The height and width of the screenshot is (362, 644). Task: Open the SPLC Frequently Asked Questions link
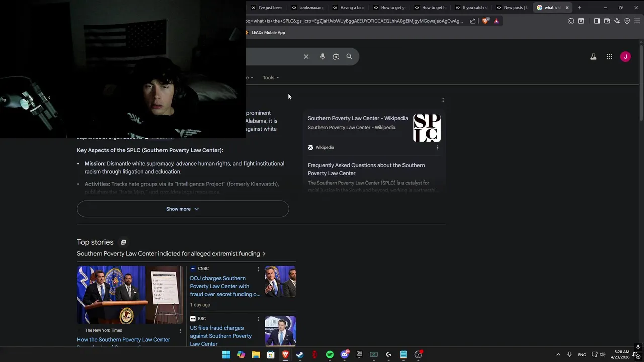click(x=366, y=169)
